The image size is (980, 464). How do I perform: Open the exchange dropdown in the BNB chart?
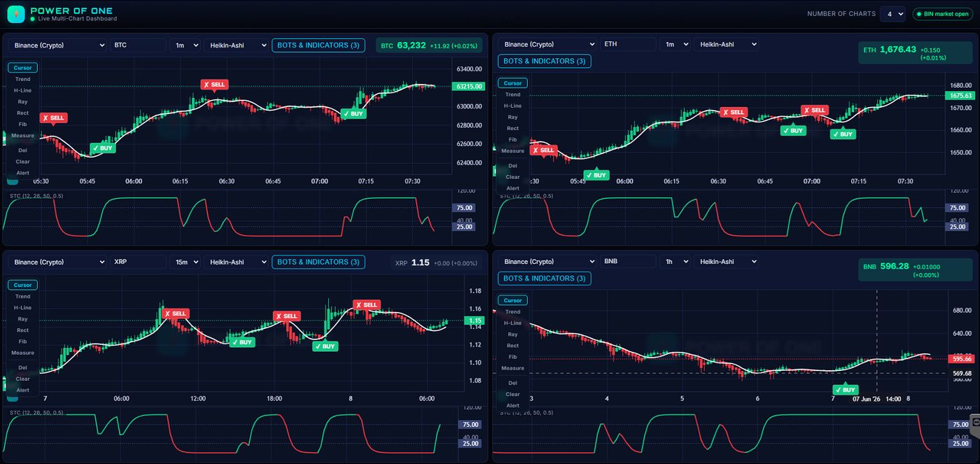547,262
